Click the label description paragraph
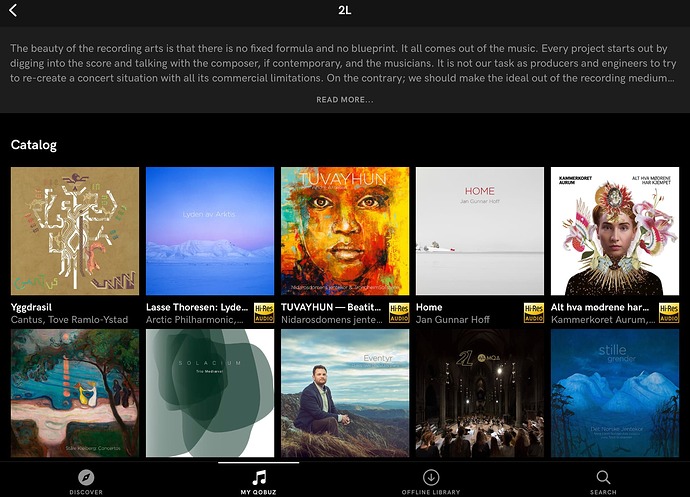690x497 pixels. (343, 63)
